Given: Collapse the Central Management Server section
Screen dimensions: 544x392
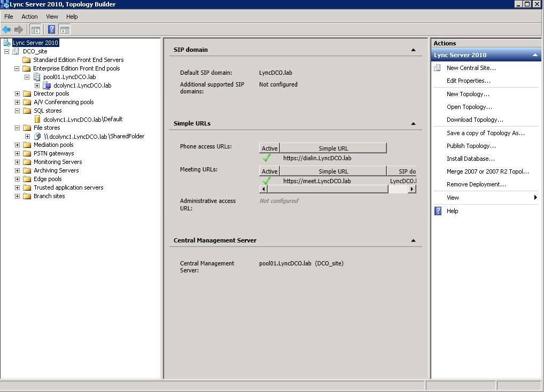Looking at the screenshot, I should point(413,240).
